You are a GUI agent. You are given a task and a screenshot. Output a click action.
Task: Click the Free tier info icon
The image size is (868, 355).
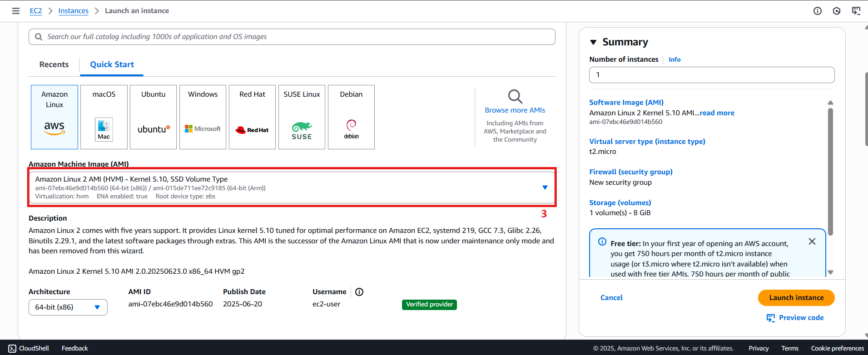pos(602,242)
